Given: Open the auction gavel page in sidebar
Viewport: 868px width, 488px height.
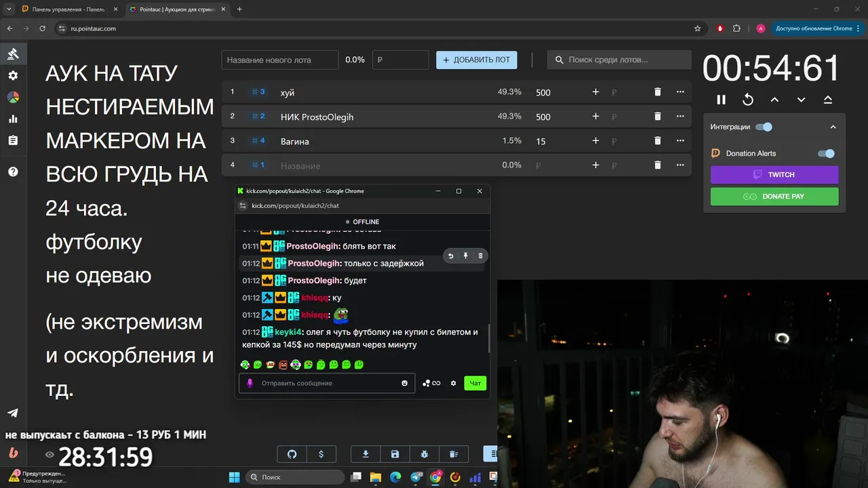Looking at the screenshot, I should tap(13, 54).
